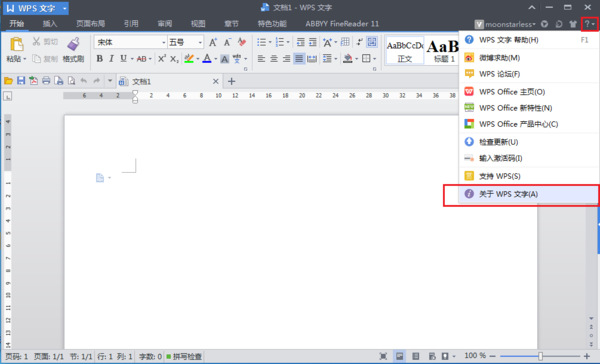Switch to the 插入 ribbon tab
Image resolution: width=600 pixels, height=364 pixels.
point(50,24)
